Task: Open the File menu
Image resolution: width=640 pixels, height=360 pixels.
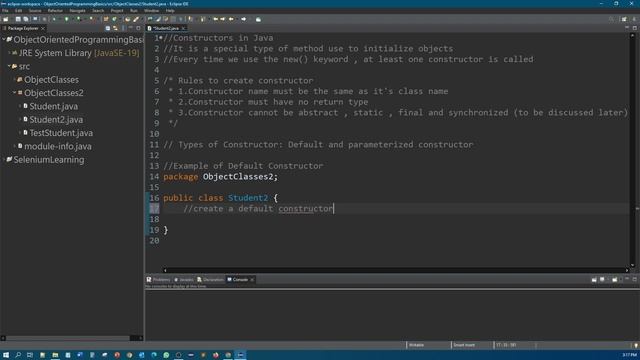Action: (5, 11)
